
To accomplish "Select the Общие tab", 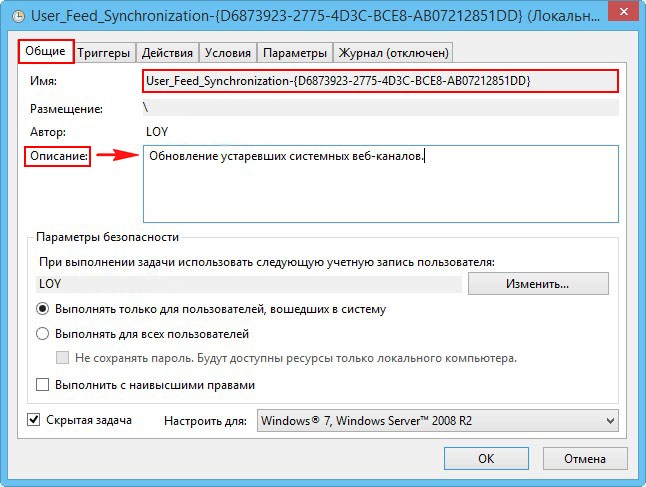I will coord(47,51).
